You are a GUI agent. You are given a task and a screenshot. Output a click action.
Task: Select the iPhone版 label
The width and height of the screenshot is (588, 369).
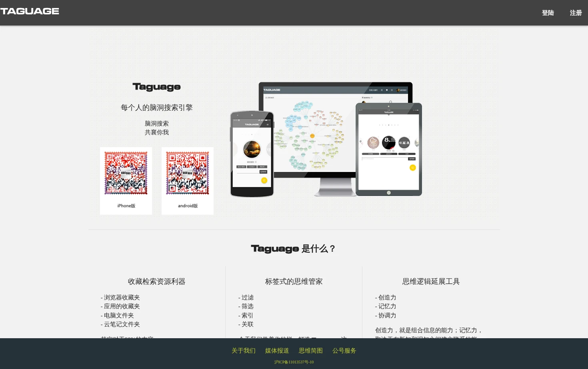[x=126, y=206]
